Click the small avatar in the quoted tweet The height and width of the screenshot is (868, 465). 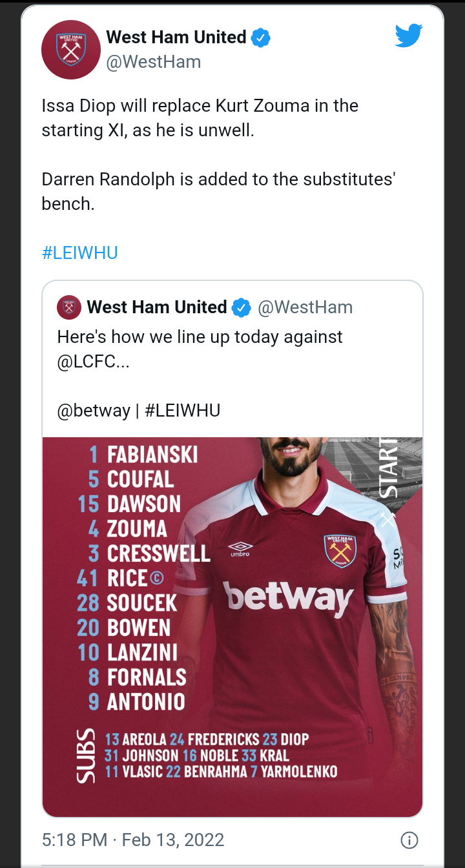pyautogui.click(x=69, y=307)
